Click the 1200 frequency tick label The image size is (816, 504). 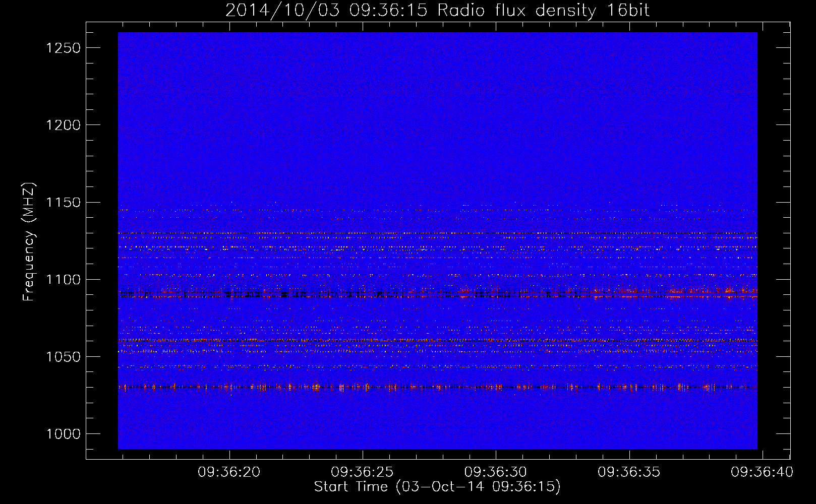point(63,125)
